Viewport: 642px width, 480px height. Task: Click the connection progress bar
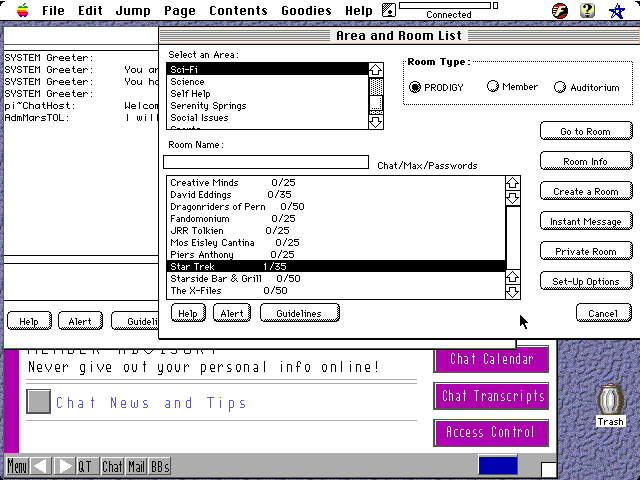coord(445,5)
